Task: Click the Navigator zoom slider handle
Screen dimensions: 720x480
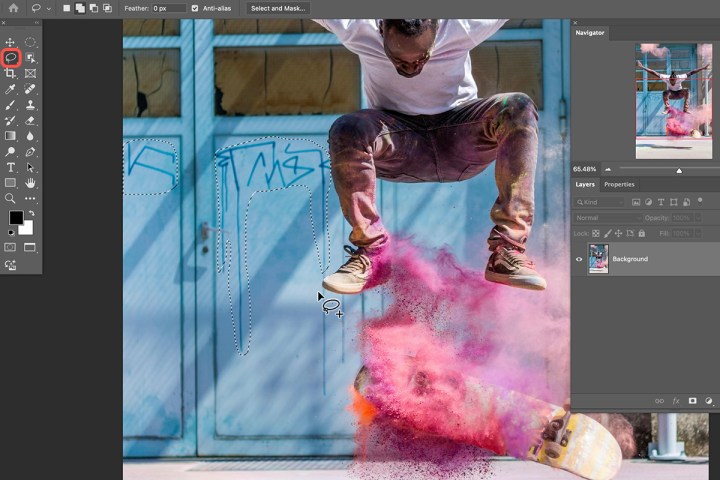Action: pos(679,170)
